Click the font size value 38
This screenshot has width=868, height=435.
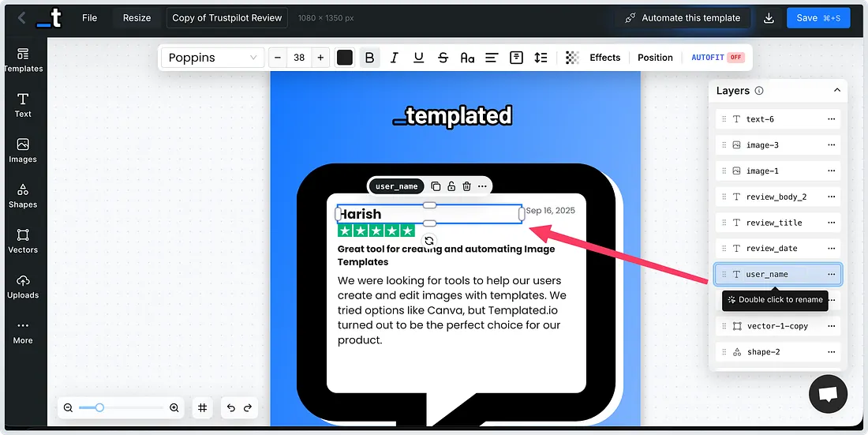pyautogui.click(x=299, y=58)
